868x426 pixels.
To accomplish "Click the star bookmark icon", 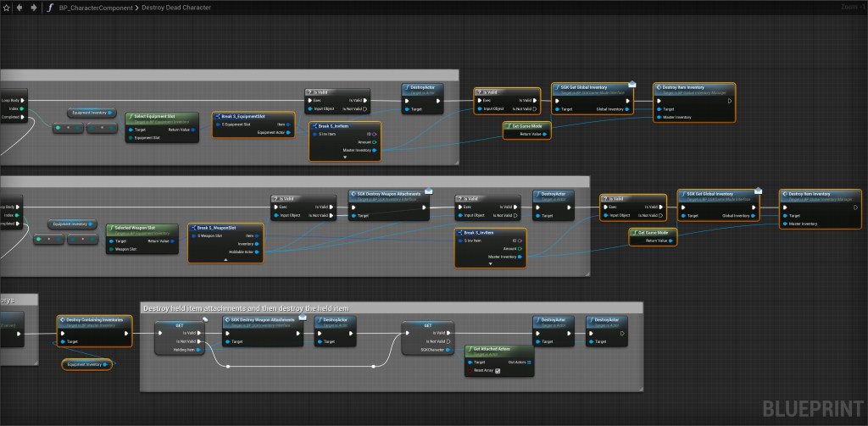I will [x=7, y=7].
